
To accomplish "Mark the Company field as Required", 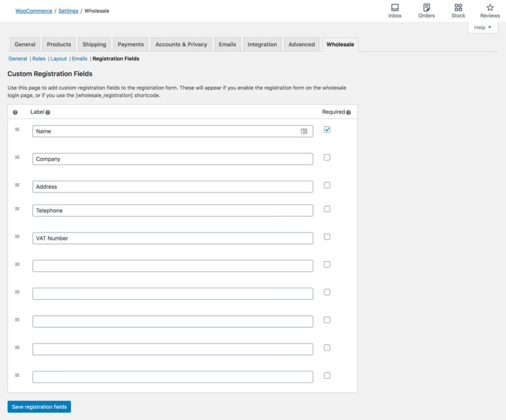I will coord(326,157).
